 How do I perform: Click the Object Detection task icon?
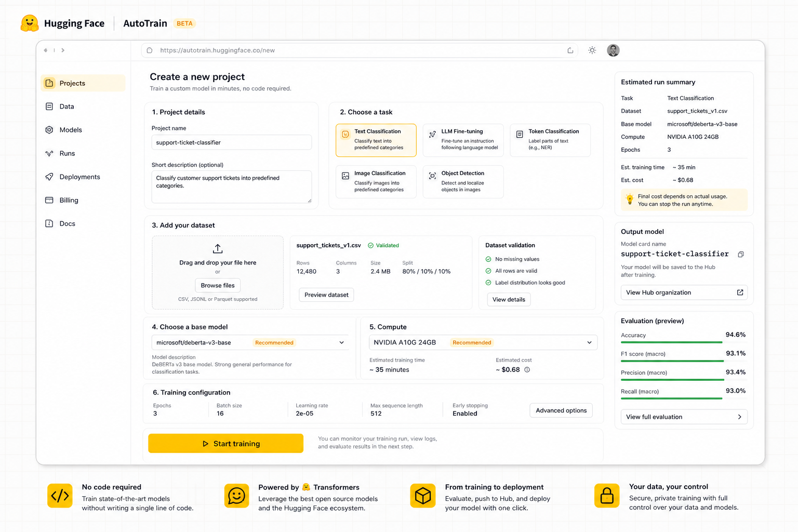(x=432, y=176)
